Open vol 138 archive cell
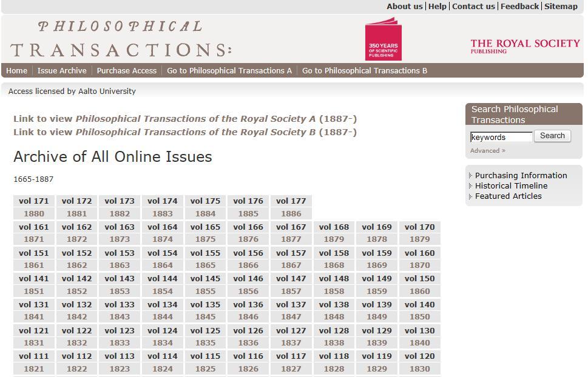The height and width of the screenshot is (377, 588). [x=334, y=305]
